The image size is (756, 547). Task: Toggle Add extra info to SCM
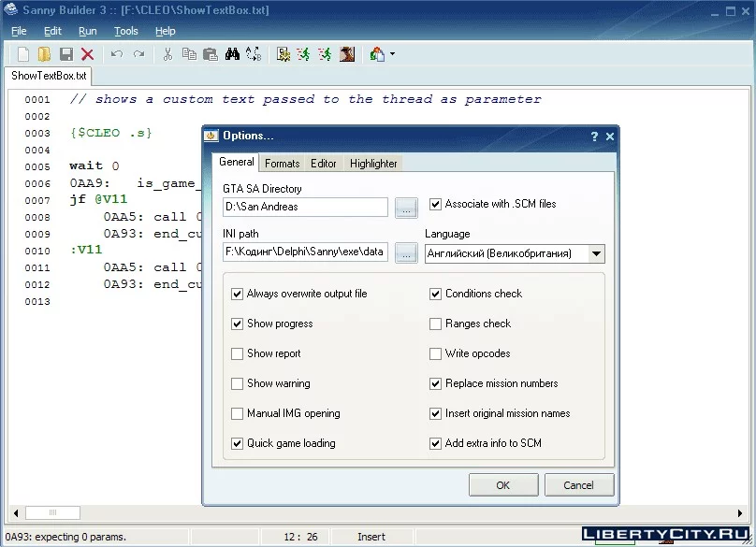point(435,443)
